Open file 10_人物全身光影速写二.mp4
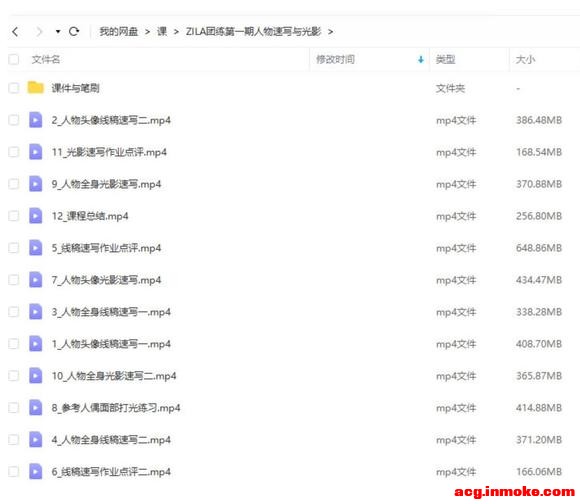This screenshot has width=580, height=504. pos(114,376)
